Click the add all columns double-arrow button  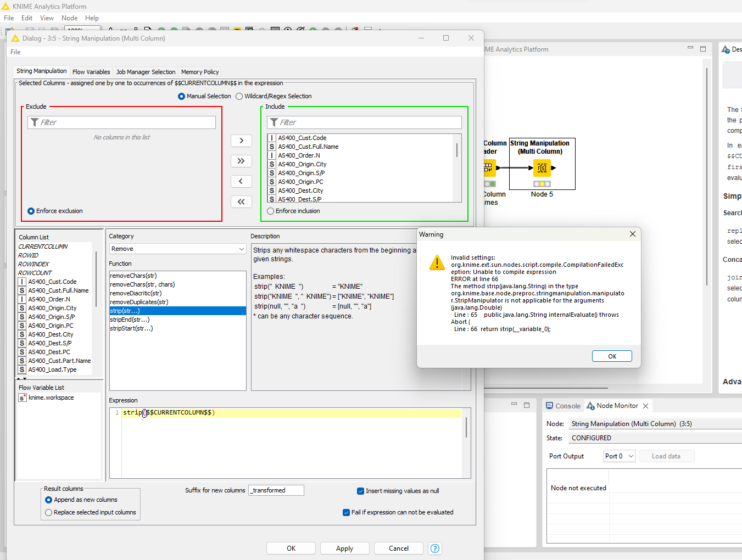point(241,161)
